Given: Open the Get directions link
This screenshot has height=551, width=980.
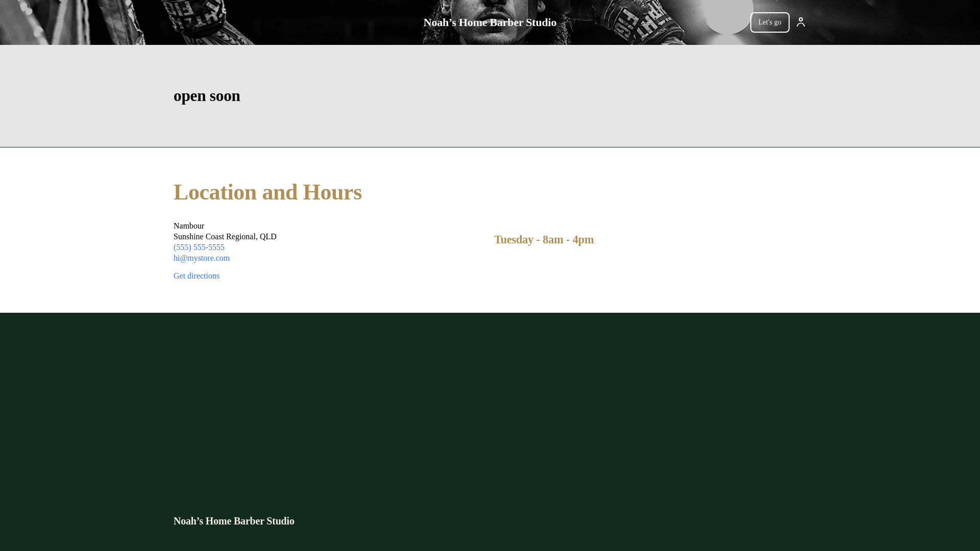Looking at the screenshot, I should [x=197, y=275].
